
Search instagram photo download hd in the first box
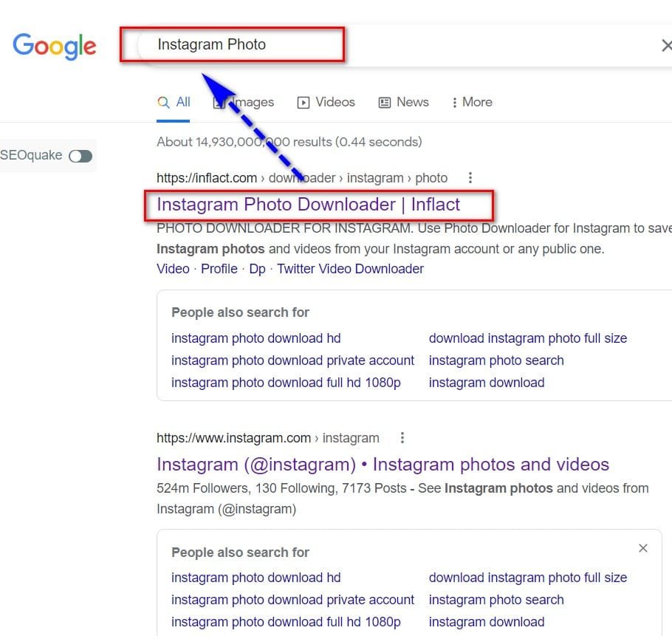(x=256, y=338)
